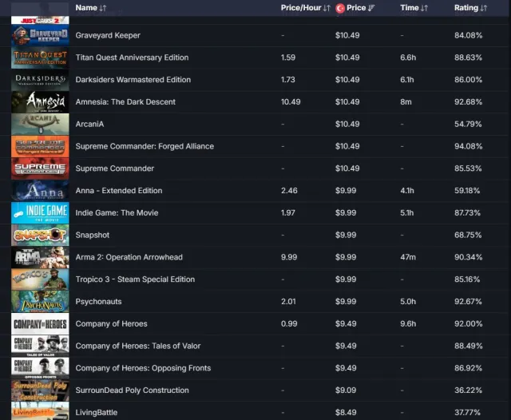Click the Price column header
This screenshot has width=511, height=420.
tap(356, 8)
